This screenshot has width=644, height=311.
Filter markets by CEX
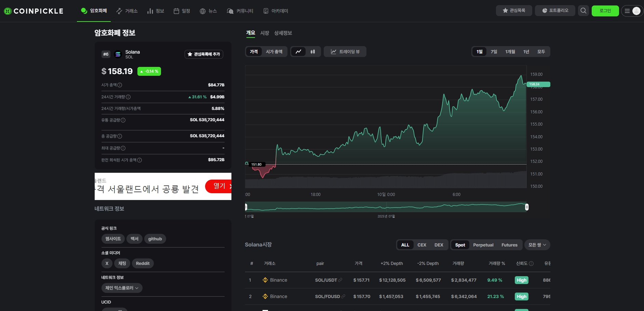pyautogui.click(x=422, y=245)
